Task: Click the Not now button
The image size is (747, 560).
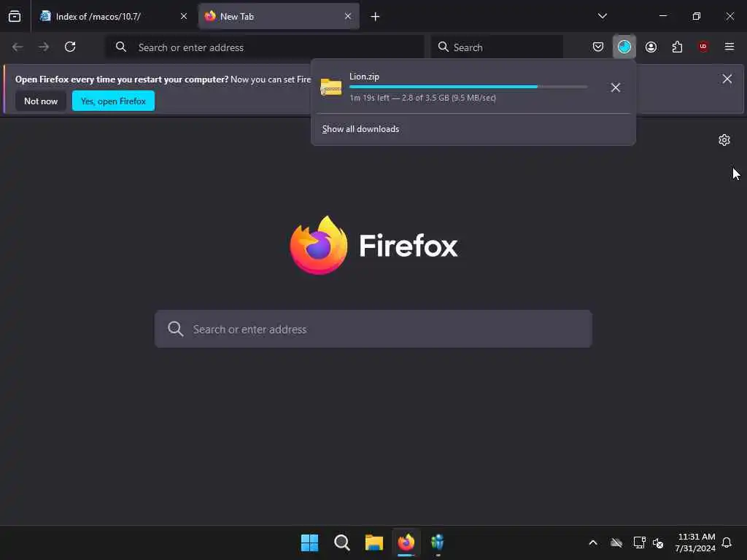Action: pyautogui.click(x=41, y=101)
